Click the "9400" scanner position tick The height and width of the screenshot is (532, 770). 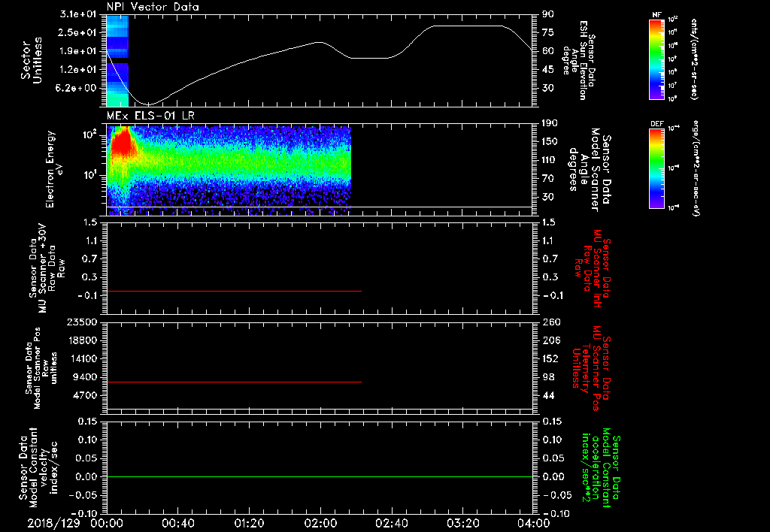[84, 377]
